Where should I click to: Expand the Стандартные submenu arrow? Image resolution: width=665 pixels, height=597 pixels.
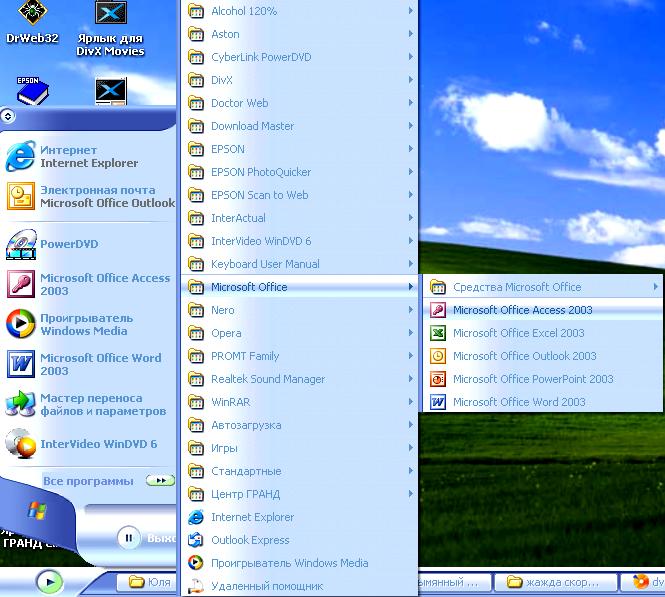point(411,470)
